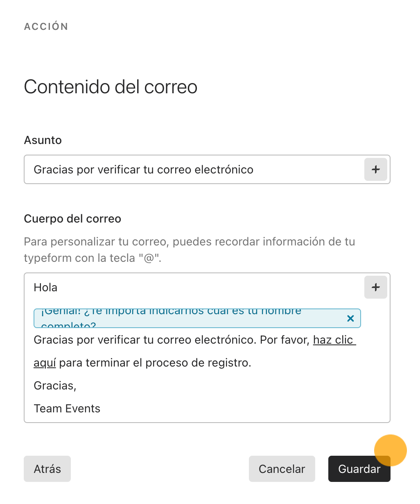Click the Guardar button
Viewport: 420px width, 504px height.
coord(359,469)
